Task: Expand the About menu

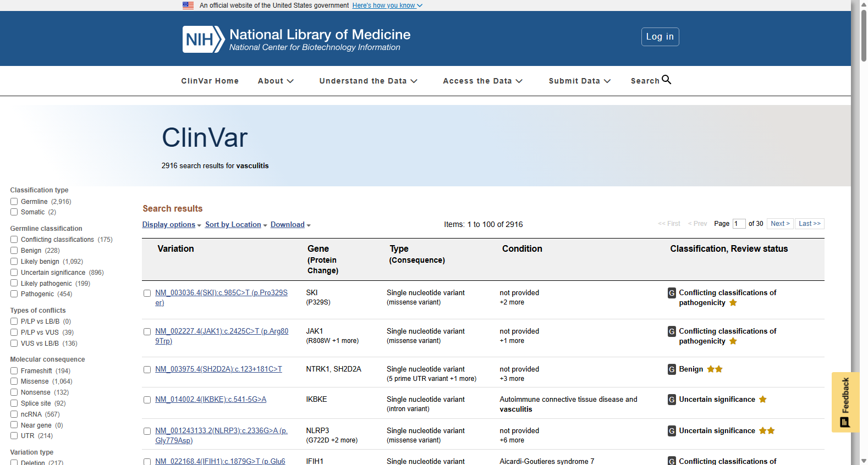Action: [x=276, y=81]
